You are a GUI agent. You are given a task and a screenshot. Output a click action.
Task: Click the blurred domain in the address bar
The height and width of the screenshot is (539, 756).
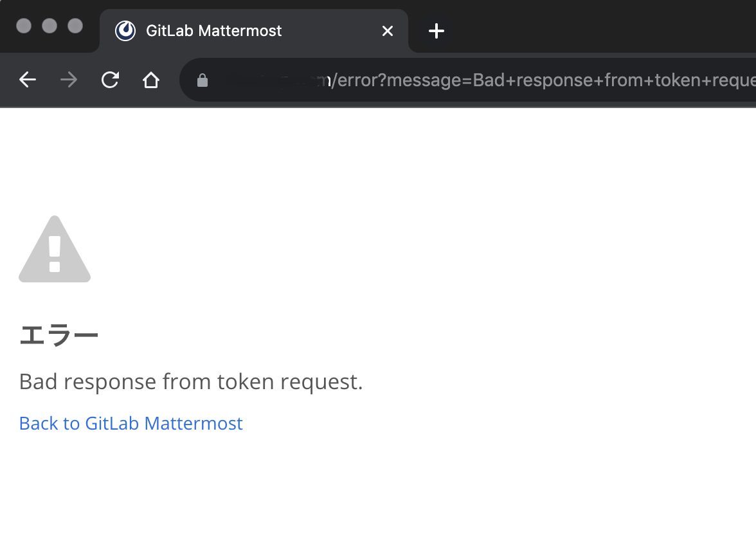[270, 80]
